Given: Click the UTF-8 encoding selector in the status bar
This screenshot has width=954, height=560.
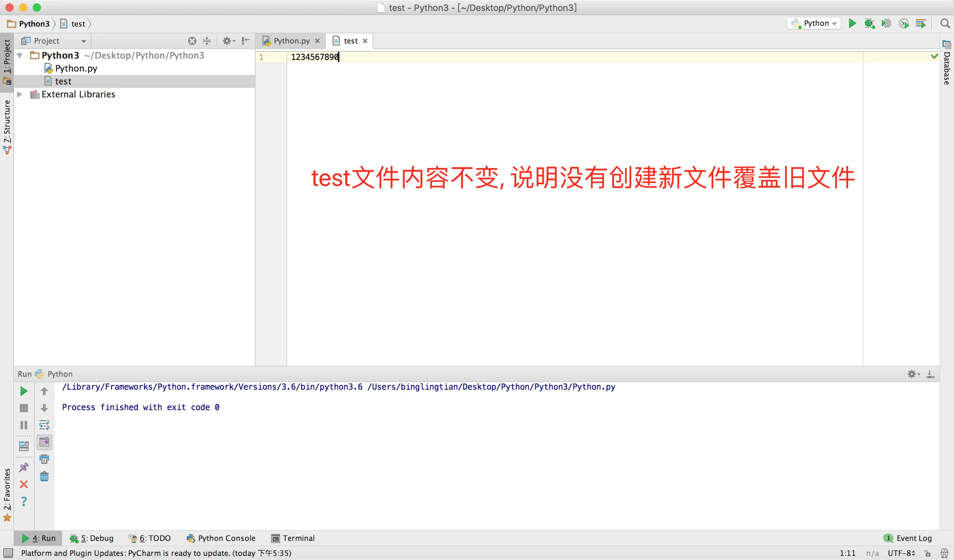Looking at the screenshot, I should tap(901, 553).
